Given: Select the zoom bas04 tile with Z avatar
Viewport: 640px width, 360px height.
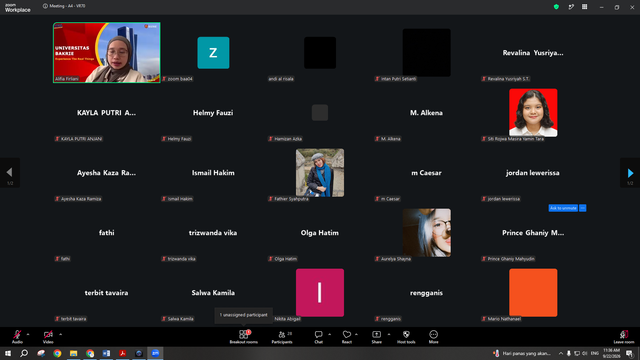Looking at the screenshot, I should 213,53.
